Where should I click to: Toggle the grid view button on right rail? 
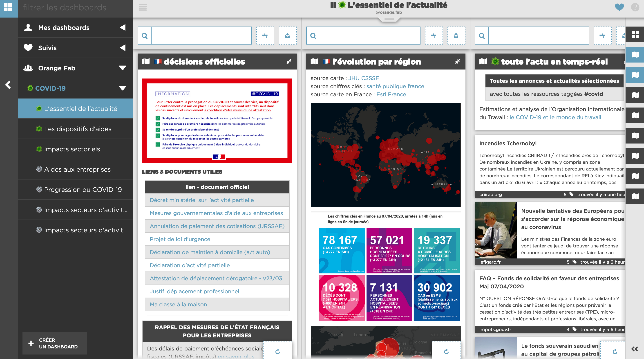pos(635,34)
